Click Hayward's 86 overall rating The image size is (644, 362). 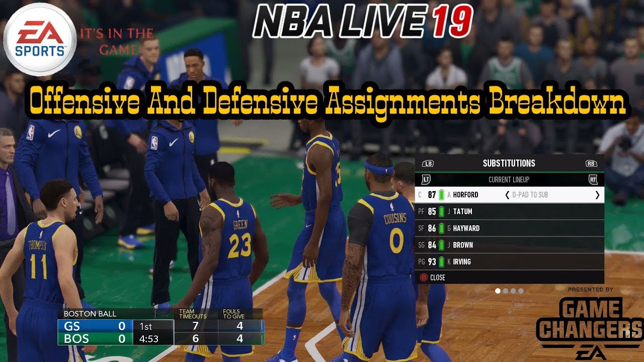coord(432,228)
